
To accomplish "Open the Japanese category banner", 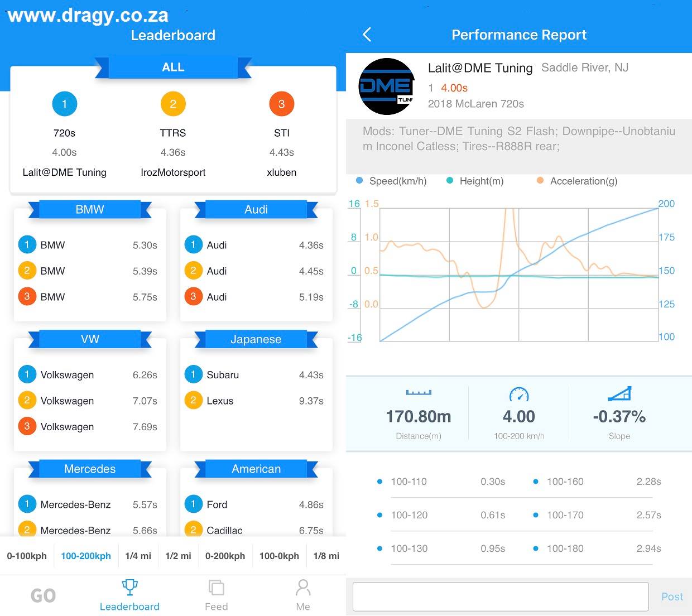I will tap(256, 339).
